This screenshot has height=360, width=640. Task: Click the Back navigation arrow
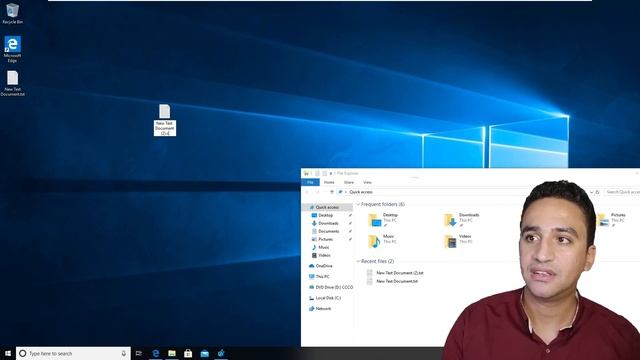307,192
